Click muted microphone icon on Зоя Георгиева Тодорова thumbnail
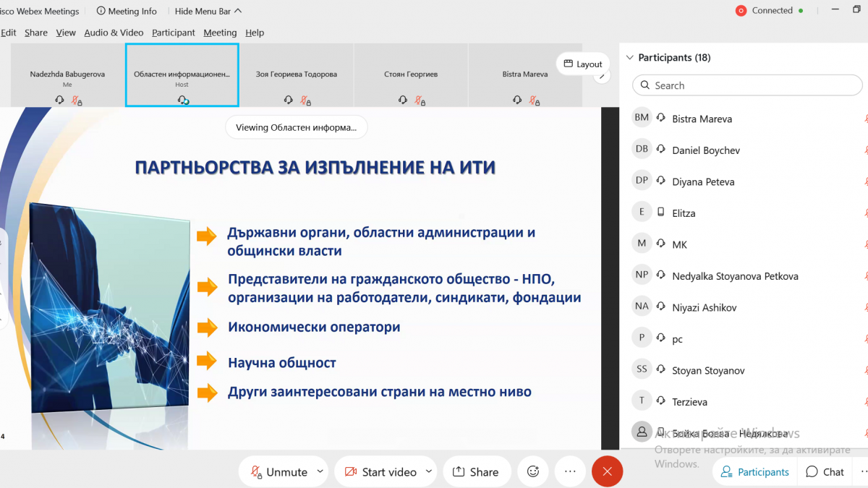This screenshot has height=488, width=868. (x=305, y=100)
